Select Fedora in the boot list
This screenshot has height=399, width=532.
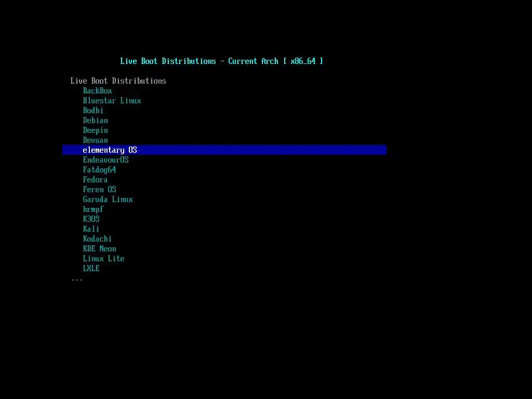click(x=96, y=179)
